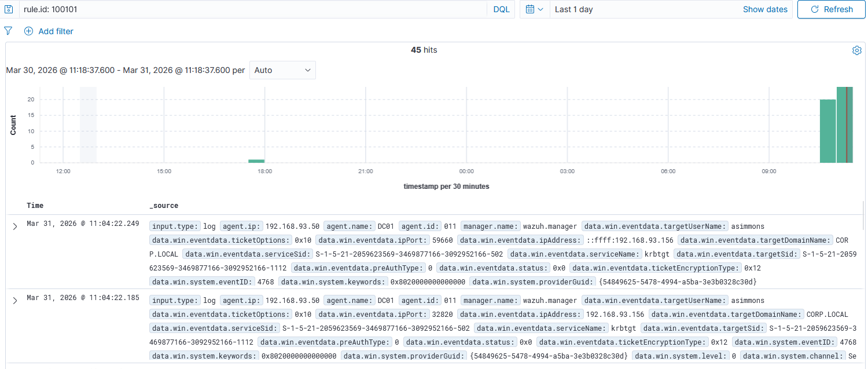
Task: Click the 21:00 x-axis tick label
Action: 366,171
